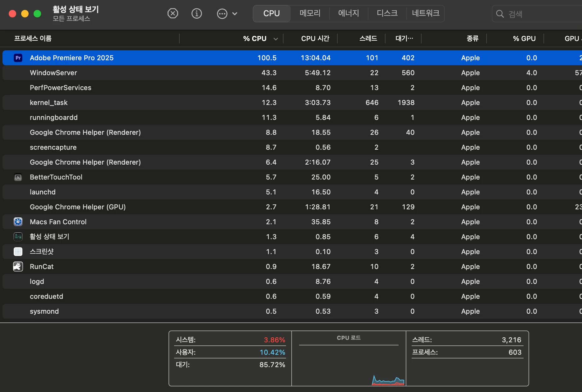This screenshot has height=392, width=582.
Task: Select the Adobe Premiere Pro 2025 row
Action: pos(292,58)
